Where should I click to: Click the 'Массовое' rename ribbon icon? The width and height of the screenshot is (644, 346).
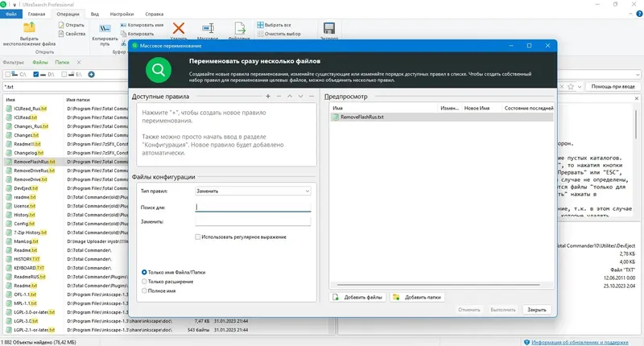208,28
